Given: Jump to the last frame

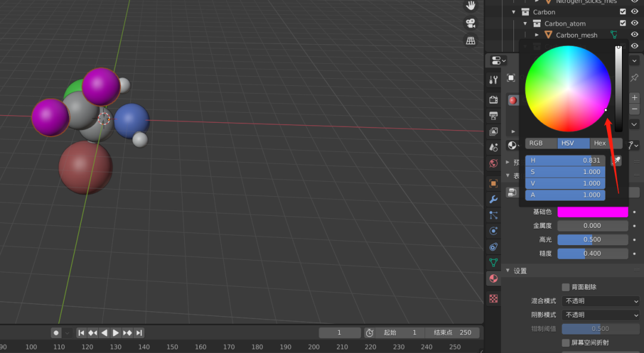Looking at the screenshot, I should (139, 333).
